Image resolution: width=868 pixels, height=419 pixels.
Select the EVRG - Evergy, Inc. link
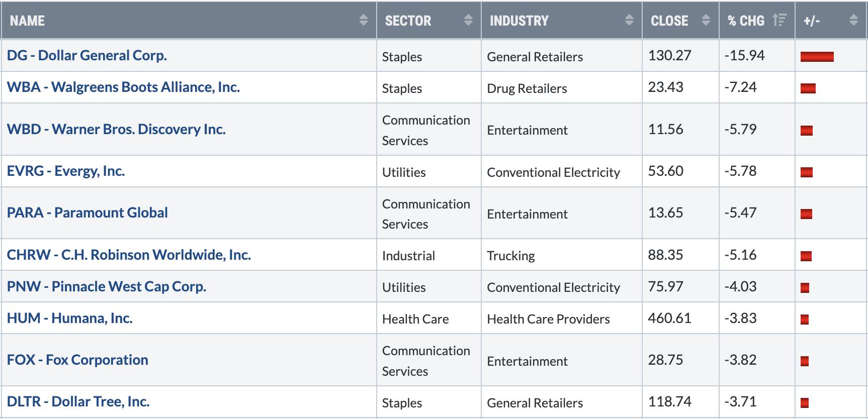(66, 171)
